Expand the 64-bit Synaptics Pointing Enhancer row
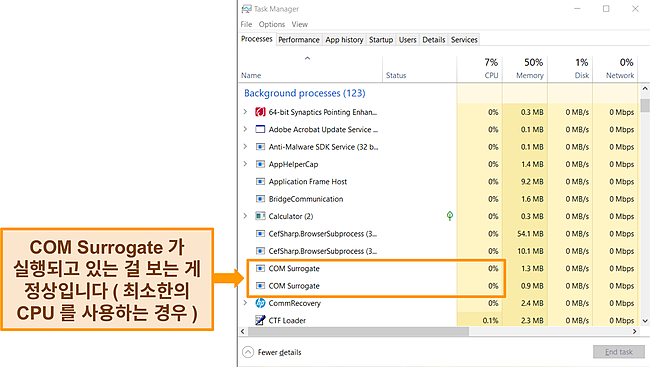650x367 pixels. click(x=245, y=112)
